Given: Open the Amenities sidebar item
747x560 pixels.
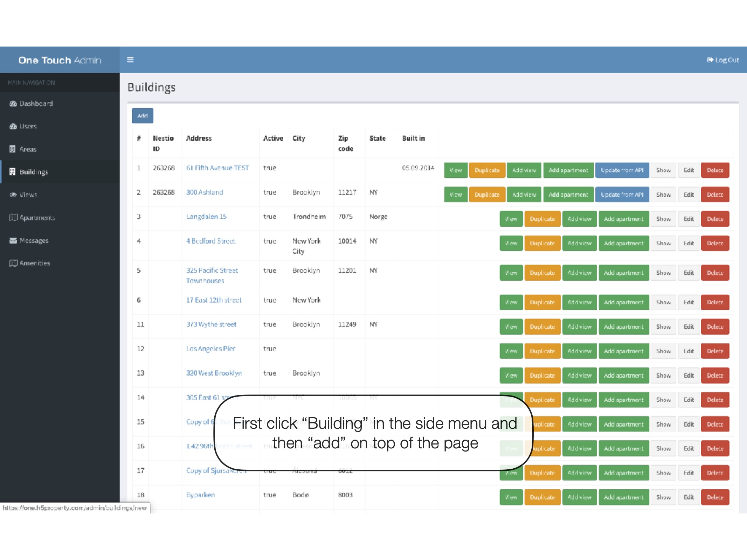Looking at the screenshot, I should coord(34,263).
